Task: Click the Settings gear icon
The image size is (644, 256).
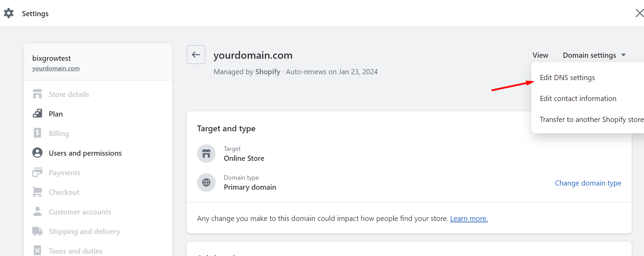Action: click(x=9, y=13)
